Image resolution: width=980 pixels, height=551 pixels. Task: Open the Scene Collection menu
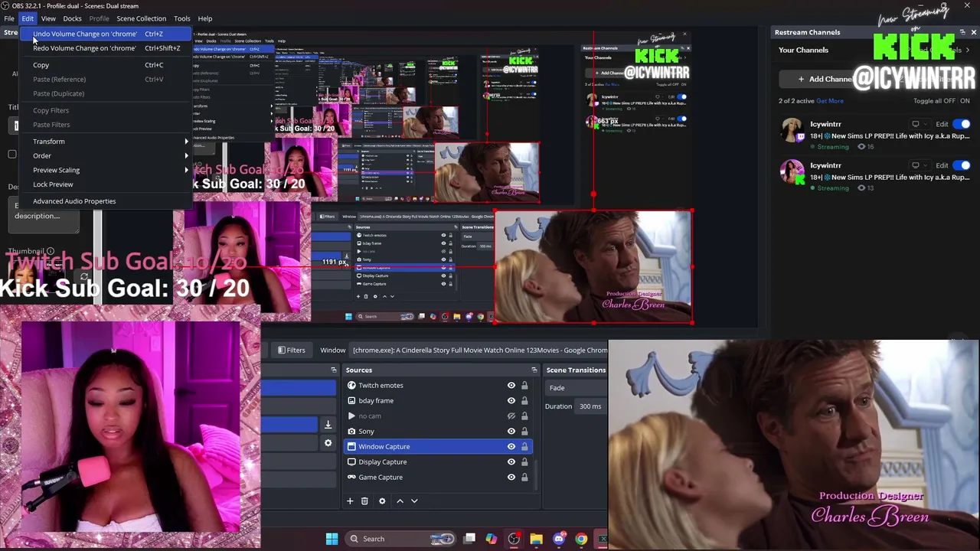[141, 18]
